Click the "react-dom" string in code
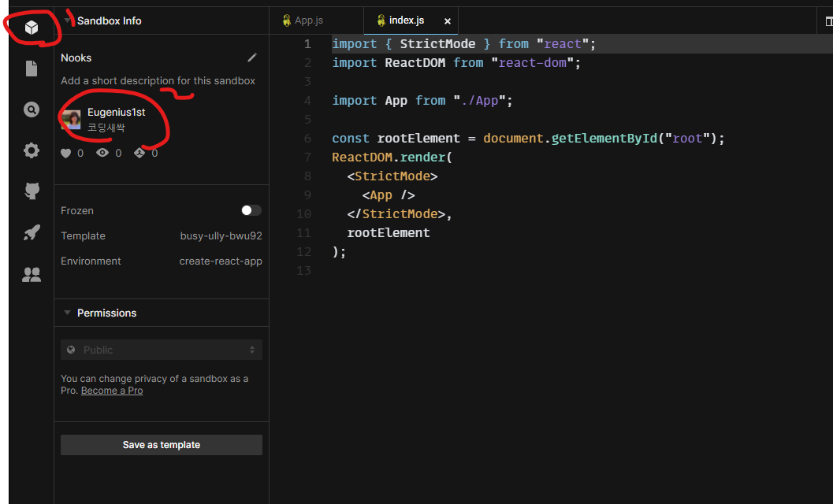This screenshot has height=504, width=833. 532,63
